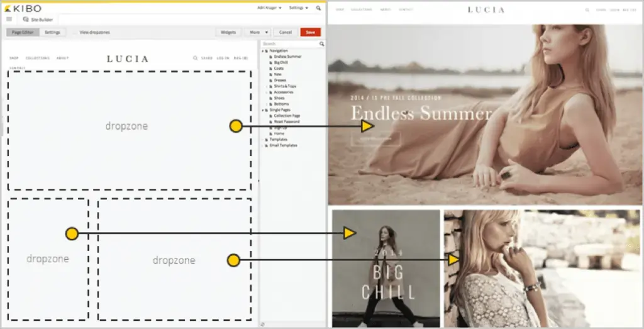644x329 pixels.
Task: Click the search icon in tree panel
Action: pyautogui.click(x=321, y=44)
